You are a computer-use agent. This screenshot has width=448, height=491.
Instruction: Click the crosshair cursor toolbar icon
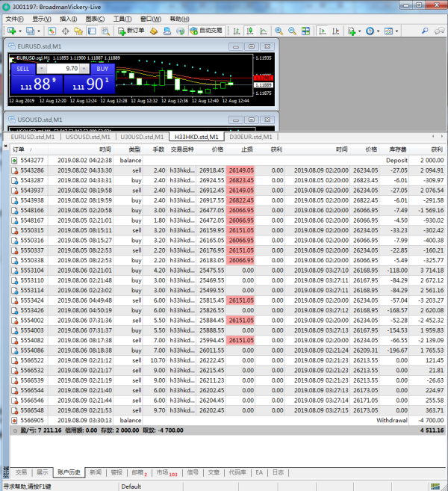(66, 31)
